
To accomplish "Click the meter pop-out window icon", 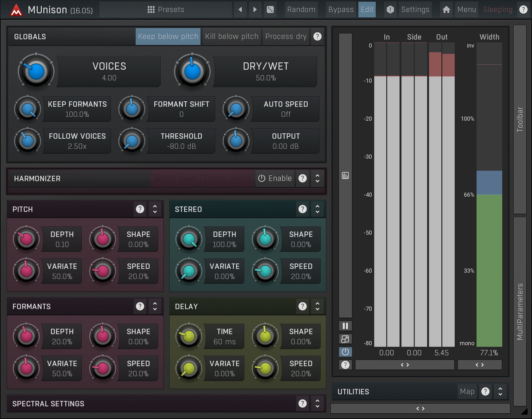I will (345, 339).
